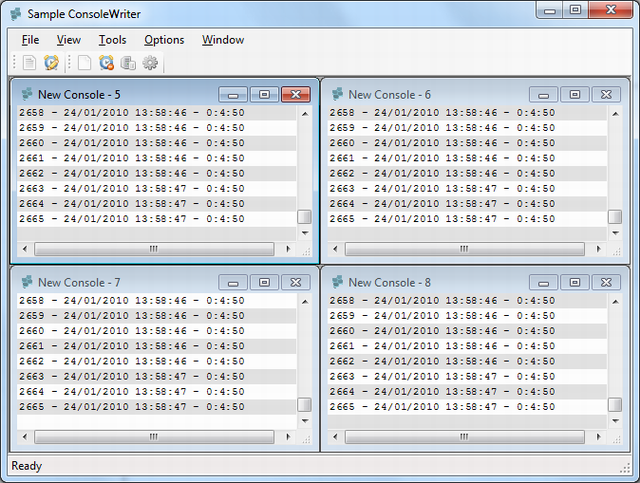Click the New Console - 6 window icon
The image size is (640, 483).
coord(338,94)
